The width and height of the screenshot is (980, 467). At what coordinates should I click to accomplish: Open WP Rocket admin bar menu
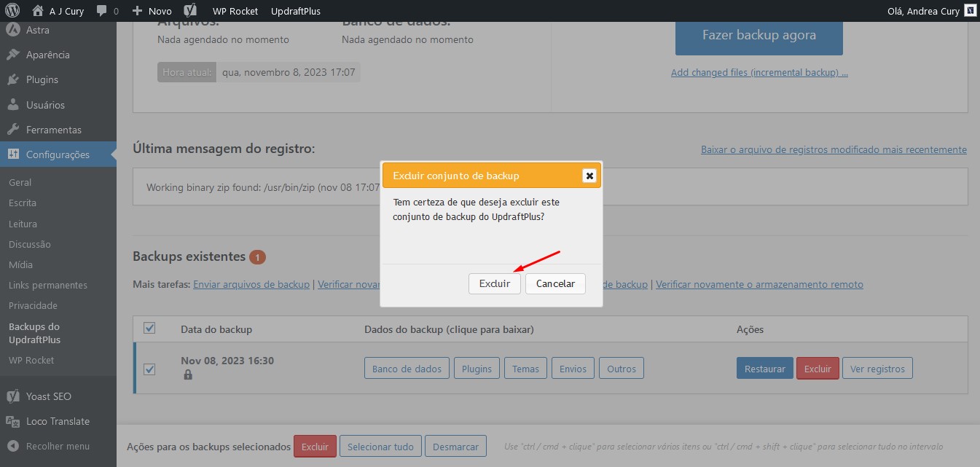[235, 11]
